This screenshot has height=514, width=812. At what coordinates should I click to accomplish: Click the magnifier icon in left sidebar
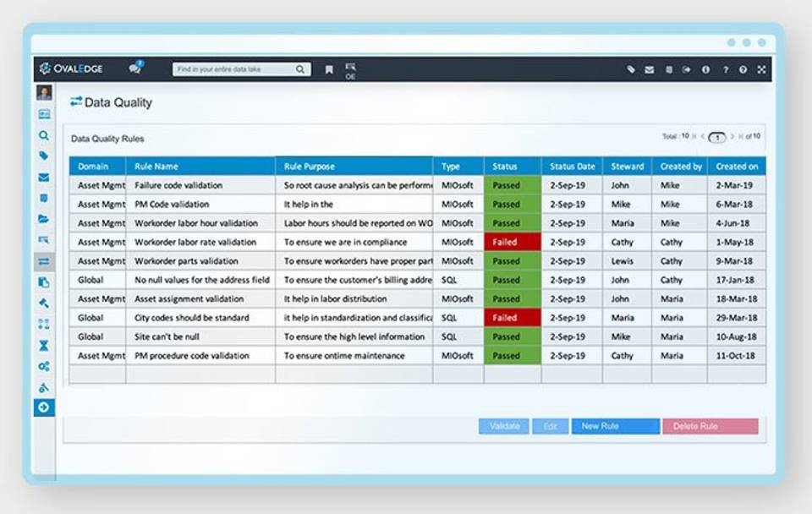coord(44,135)
